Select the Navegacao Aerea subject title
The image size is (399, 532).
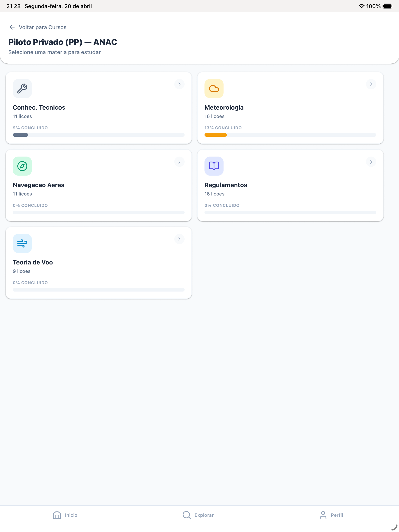click(x=38, y=185)
